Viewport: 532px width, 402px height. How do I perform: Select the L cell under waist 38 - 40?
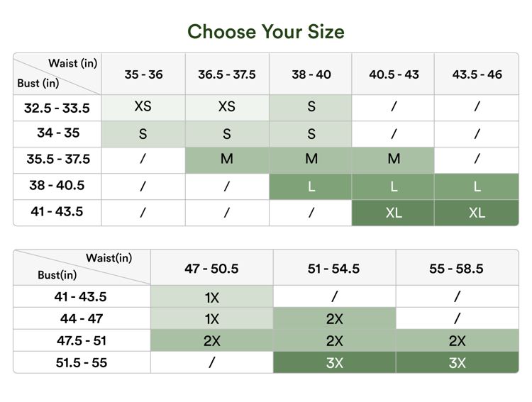click(311, 186)
